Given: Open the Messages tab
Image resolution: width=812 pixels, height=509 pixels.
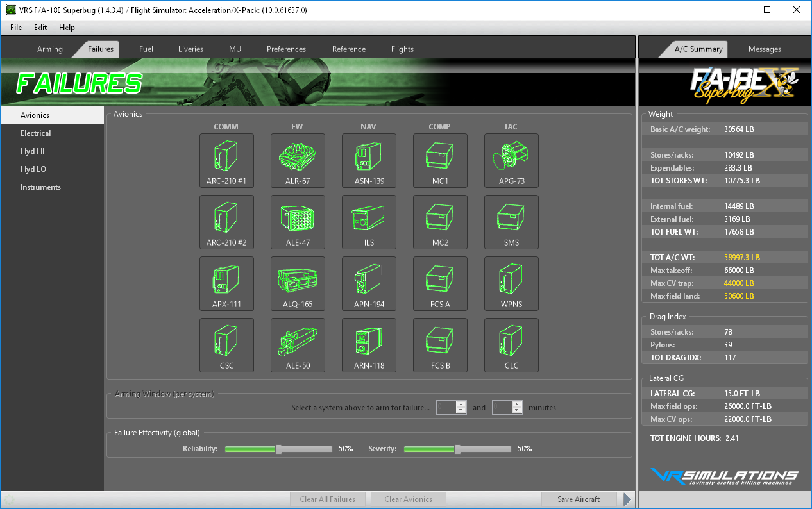Looking at the screenshot, I should click(x=765, y=49).
